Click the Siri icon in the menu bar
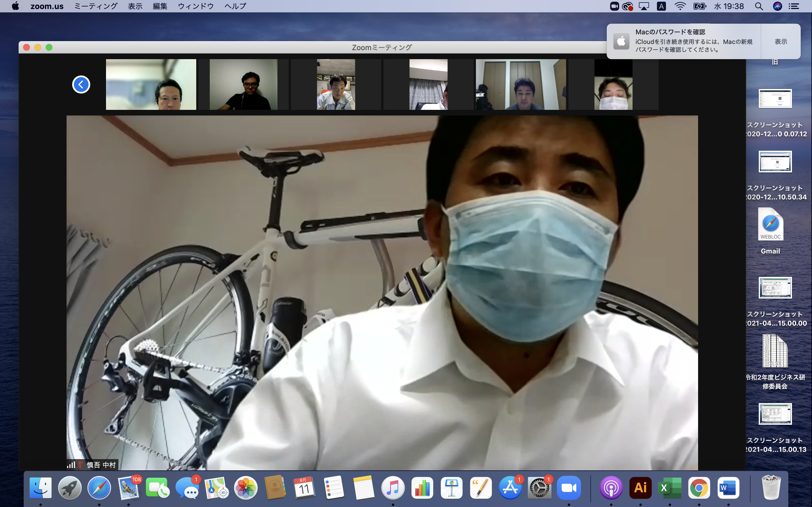Screen dimensions: 812x507 click(x=777, y=6)
